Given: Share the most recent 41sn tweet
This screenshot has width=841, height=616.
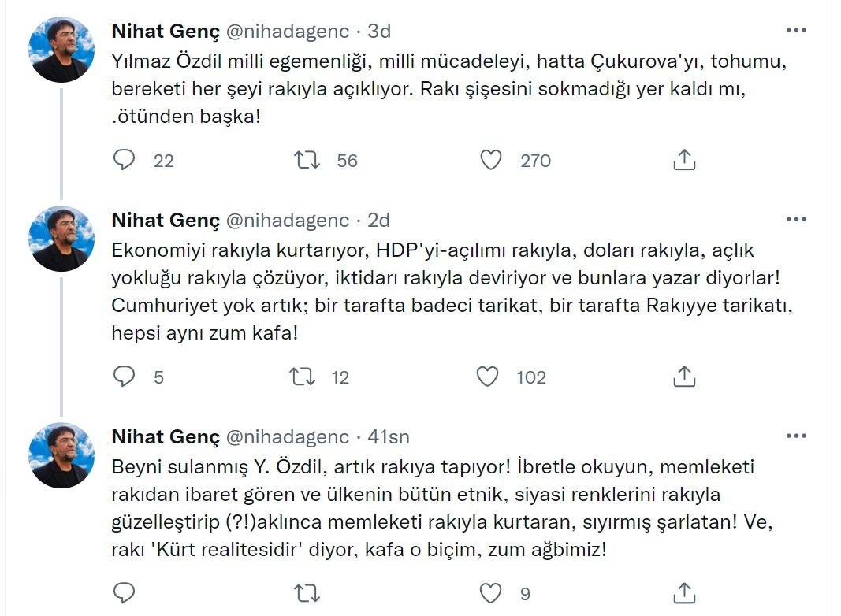Looking at the screenshot, I should coord(684,592).
